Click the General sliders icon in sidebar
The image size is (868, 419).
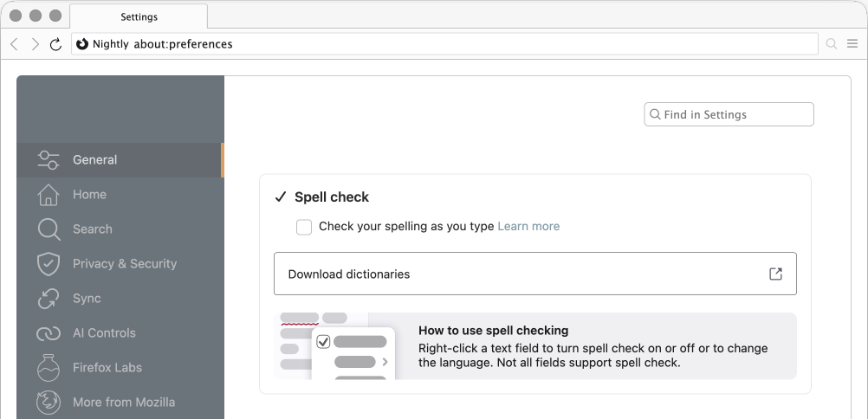tap(48, 160)
